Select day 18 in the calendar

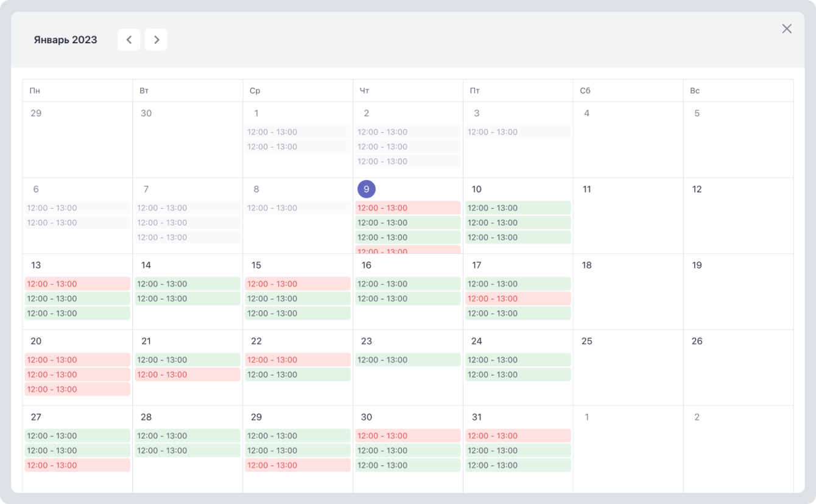[586, 265]
